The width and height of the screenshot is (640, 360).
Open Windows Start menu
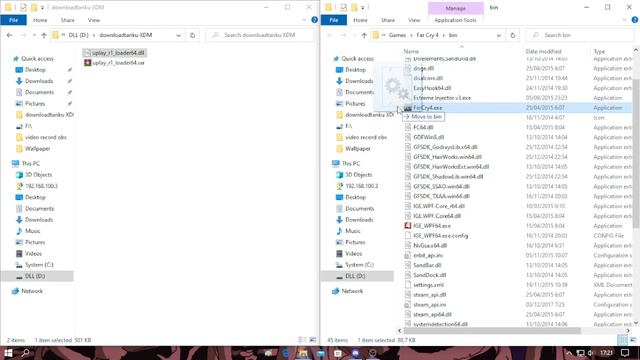(8, 353)
